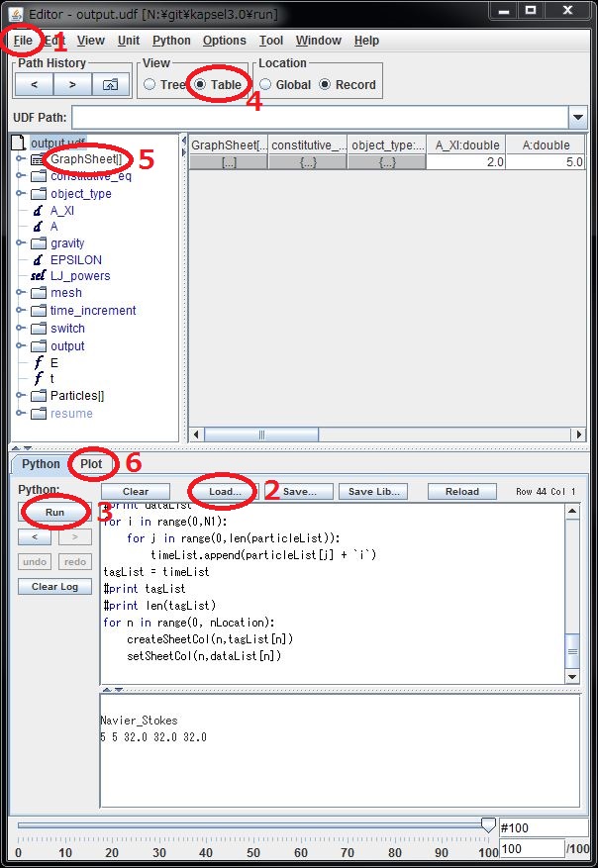Expand the mesh node in tree
The width and height of the screenshot is (598, 868).
pos(20,293)
